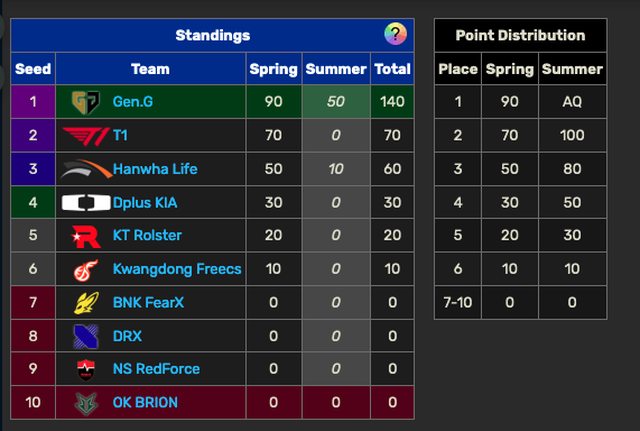
Task: Click the Dplus KIA logo
Action: click(85, 203)
